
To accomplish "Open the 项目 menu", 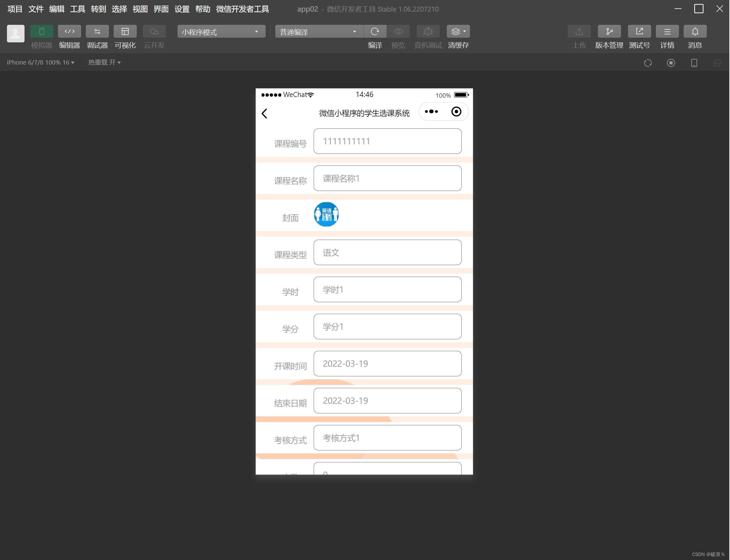I will click(x=15, y=9).
